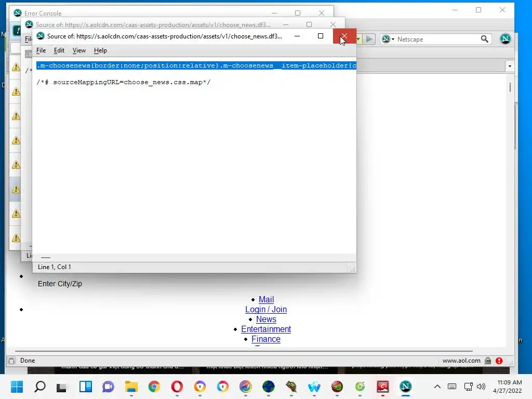
Task: Close the front source viewer window
Action: (x=344, y=36)
